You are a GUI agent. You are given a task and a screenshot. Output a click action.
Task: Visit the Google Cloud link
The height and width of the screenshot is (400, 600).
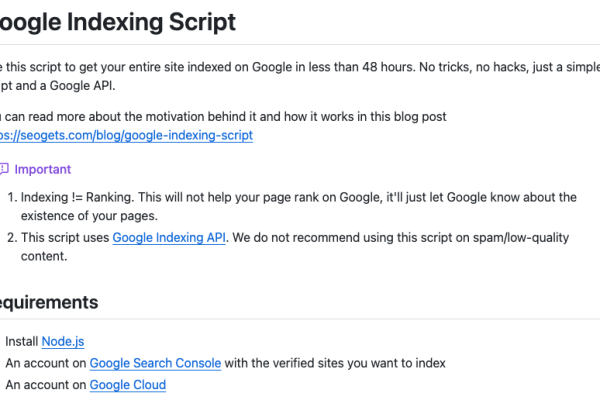coord(128,385)
